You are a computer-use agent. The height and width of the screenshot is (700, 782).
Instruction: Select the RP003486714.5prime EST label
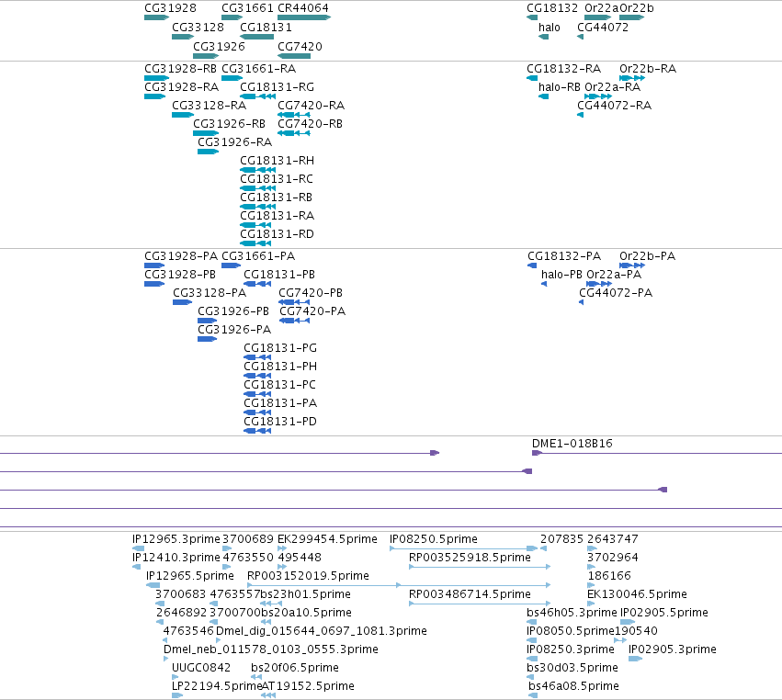470,593
